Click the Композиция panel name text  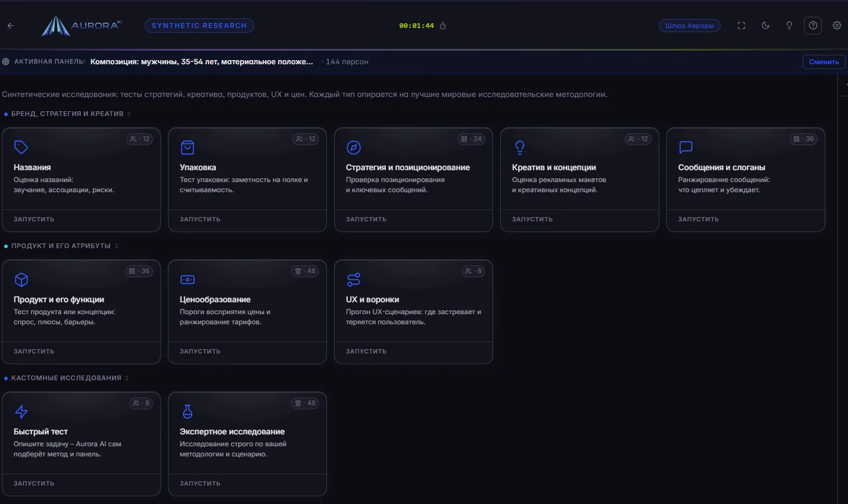(201, 62)
